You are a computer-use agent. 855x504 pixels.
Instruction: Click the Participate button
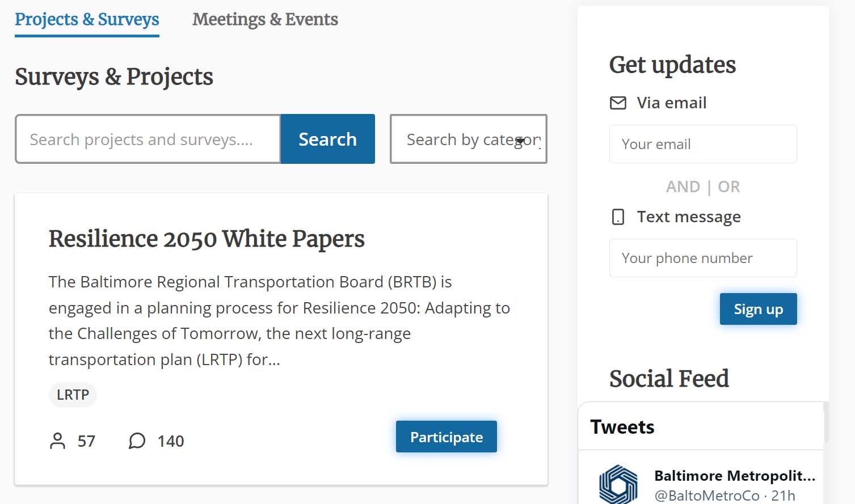(446, 437)
